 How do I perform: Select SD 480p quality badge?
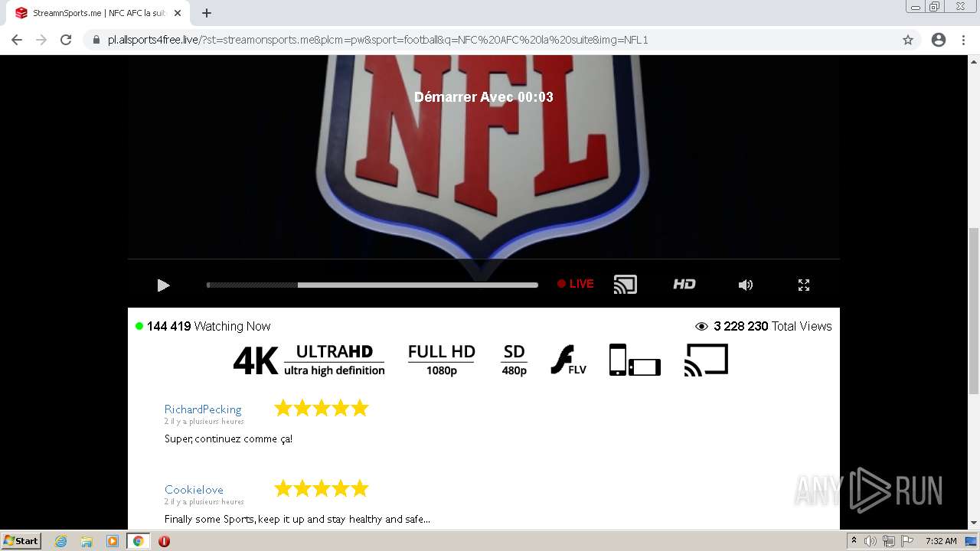pos(514,360)
